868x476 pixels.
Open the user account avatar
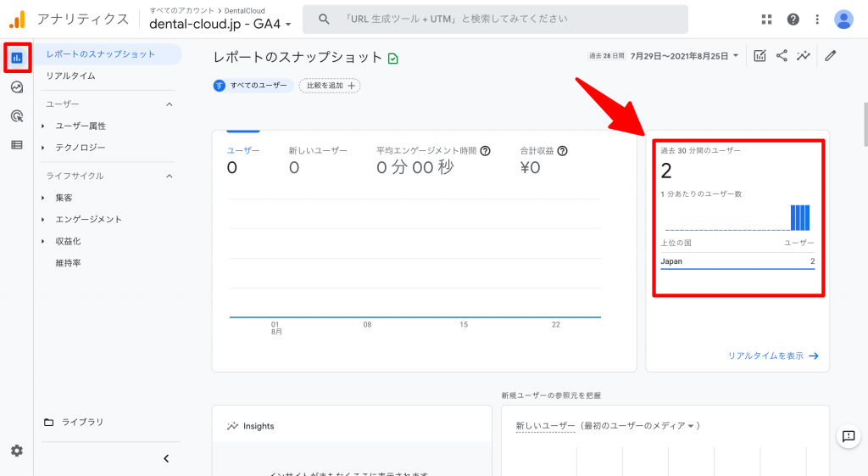pos(843,20)
